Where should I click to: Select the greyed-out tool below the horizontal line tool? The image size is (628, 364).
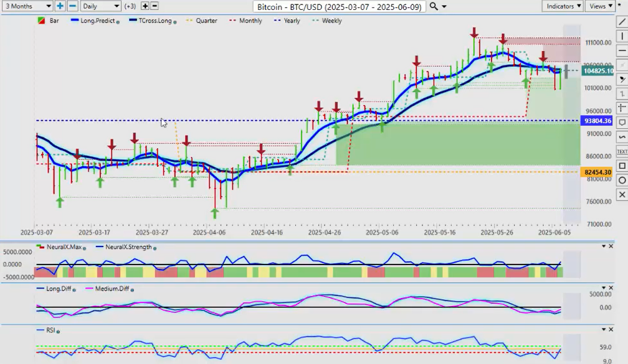click(x=622, y=65)
